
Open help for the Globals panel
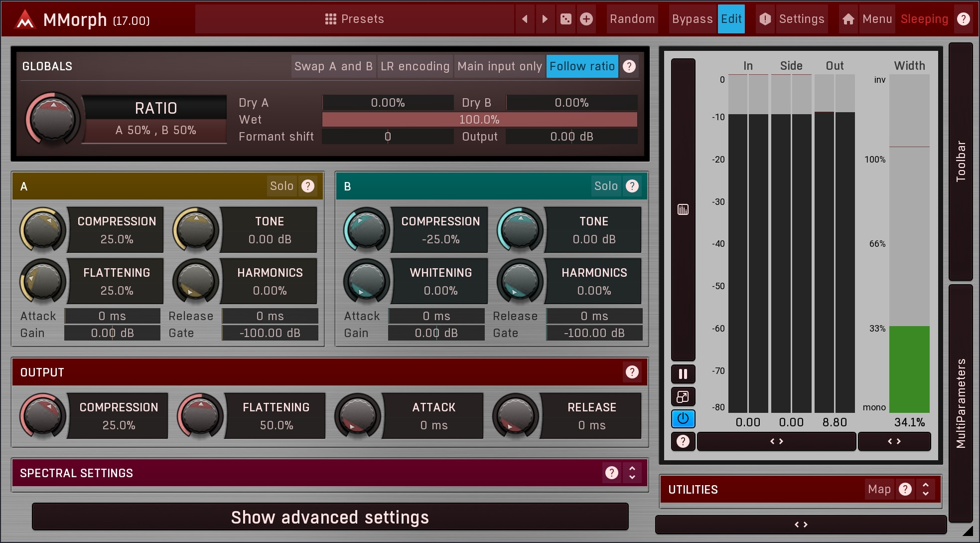(x=629, y=66)
